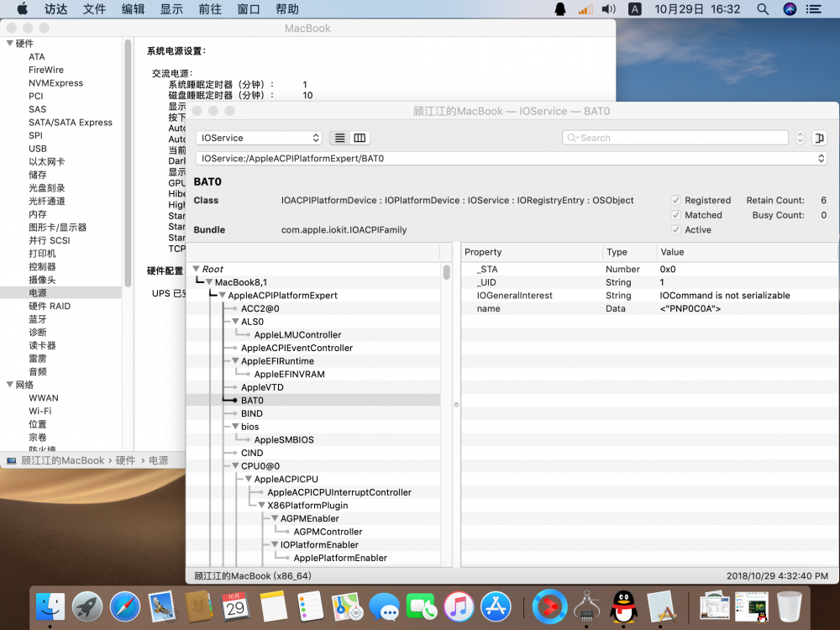This screenshot has width=840, height=630.
Task: Toggle the Registered checkbox
Action: click(676, 200)
